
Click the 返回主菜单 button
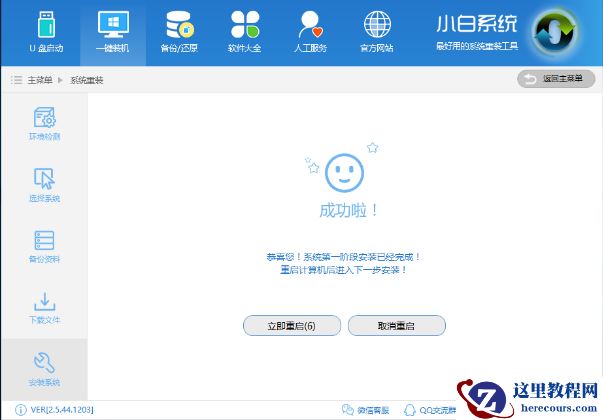(x=556, y=79)
